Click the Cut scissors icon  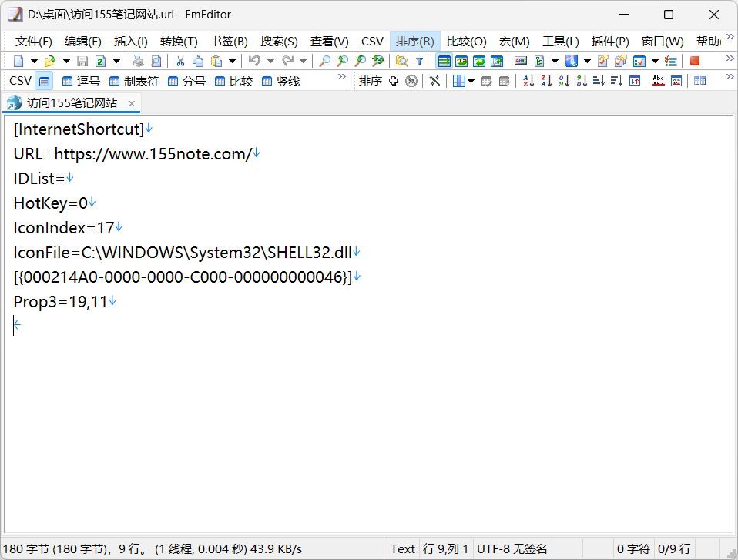[180, 61]
